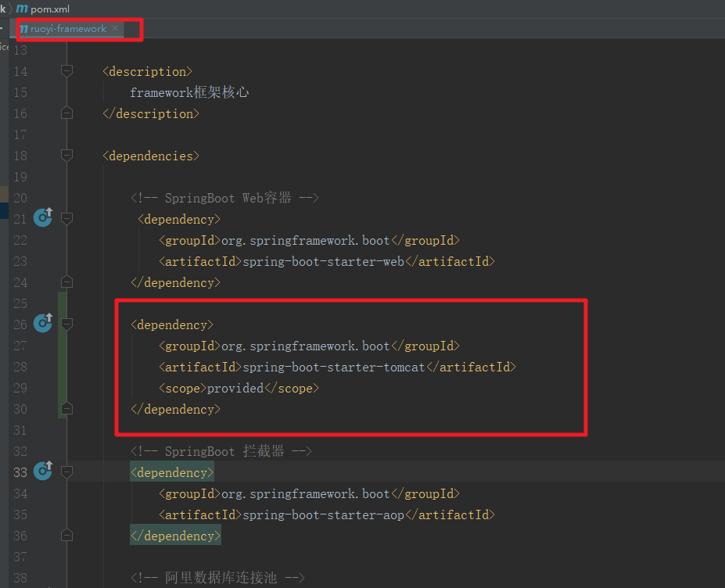Click the groupId on line 34
Screen dimensions: 725x588
pos(310,493)
